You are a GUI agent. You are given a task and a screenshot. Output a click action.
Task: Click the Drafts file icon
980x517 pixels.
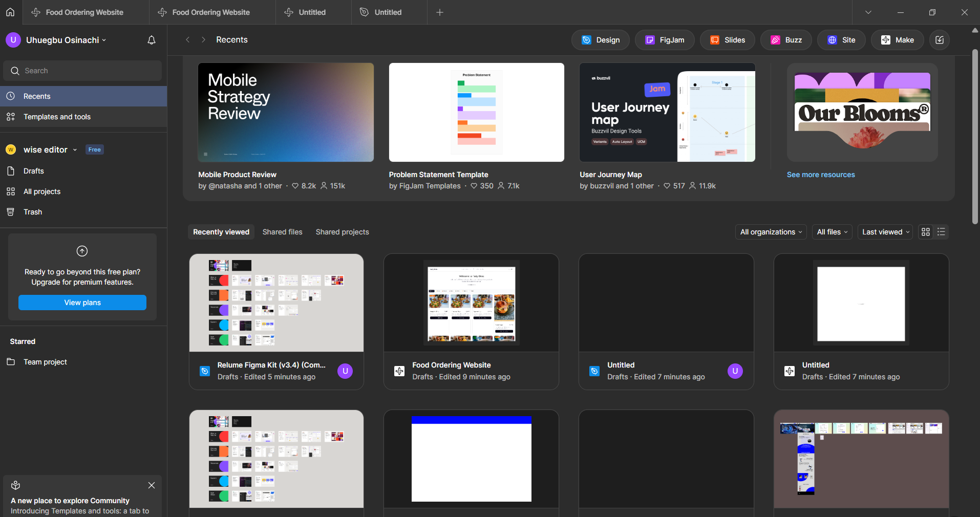(11, 171)
